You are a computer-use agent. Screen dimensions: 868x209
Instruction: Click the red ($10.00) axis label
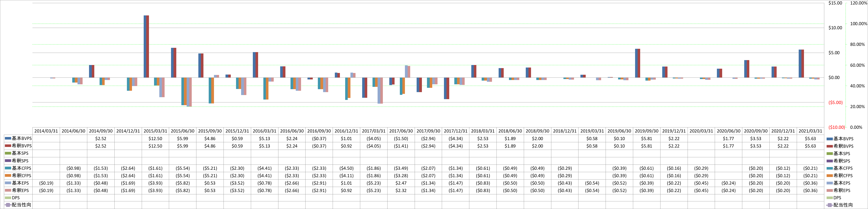click(x=837, y=127)
